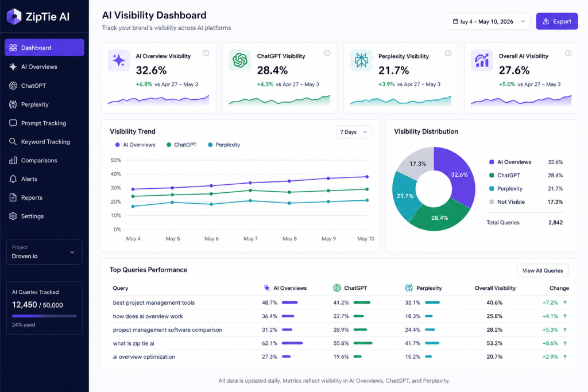Screen dimensions: 588x392
Task: Click the Export button
Action: (x=557, y=21)
